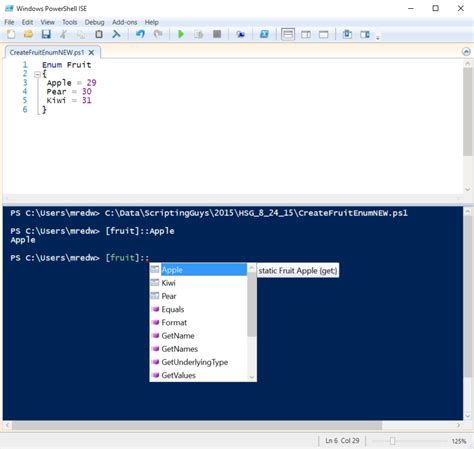Click the IntelliSense list's down scroll arrow
This screenshot has width=474, height=449.
pos(252,377)
